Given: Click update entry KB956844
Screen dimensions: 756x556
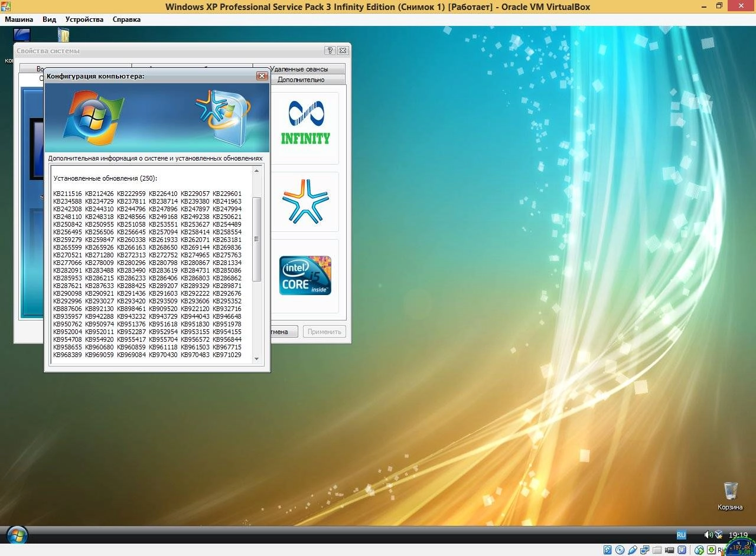Looking at the screenshot, I should (x=227, y=339).
